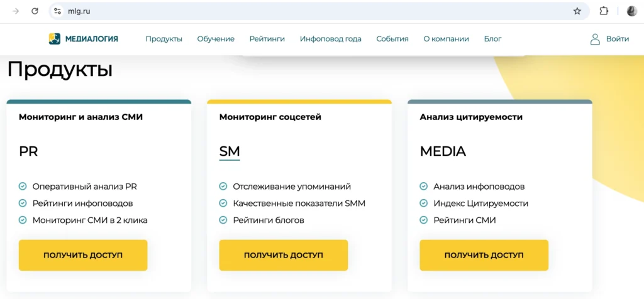
Task: Click the text Оперативный анализ PR
Action: [x=85, y=187]
